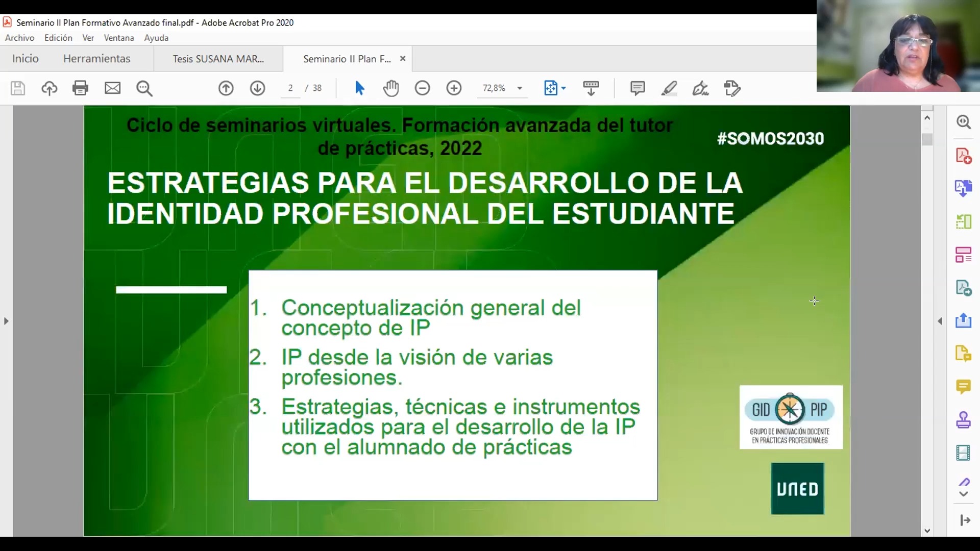Select the highlight text pen tool
This screenshot has height=551, width=980.
click(669, 88)
